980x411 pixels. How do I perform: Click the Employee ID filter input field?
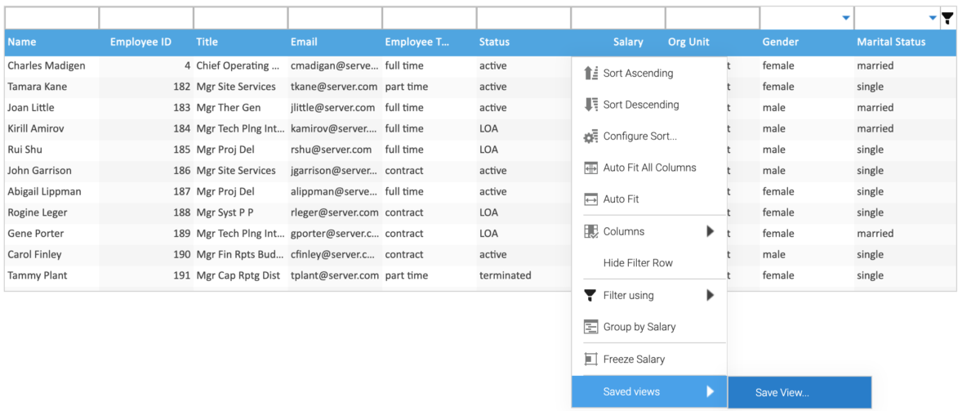[x=146, y=18]
